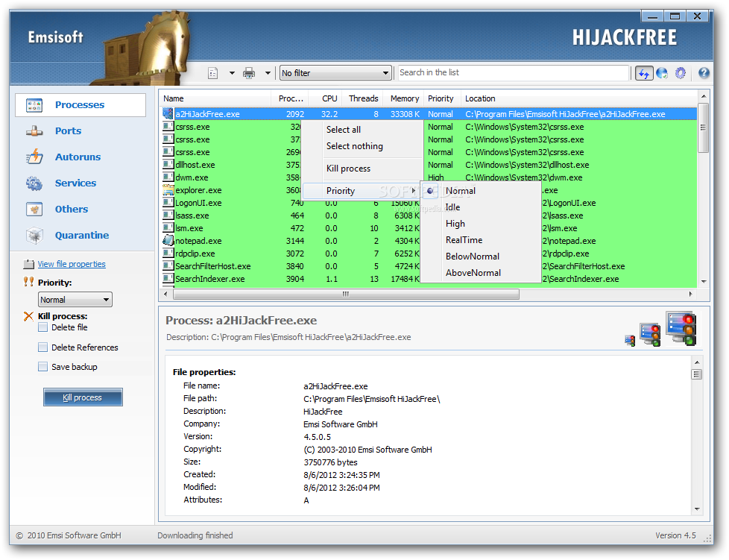Choose Select nothing from context menu

point(362,146)
